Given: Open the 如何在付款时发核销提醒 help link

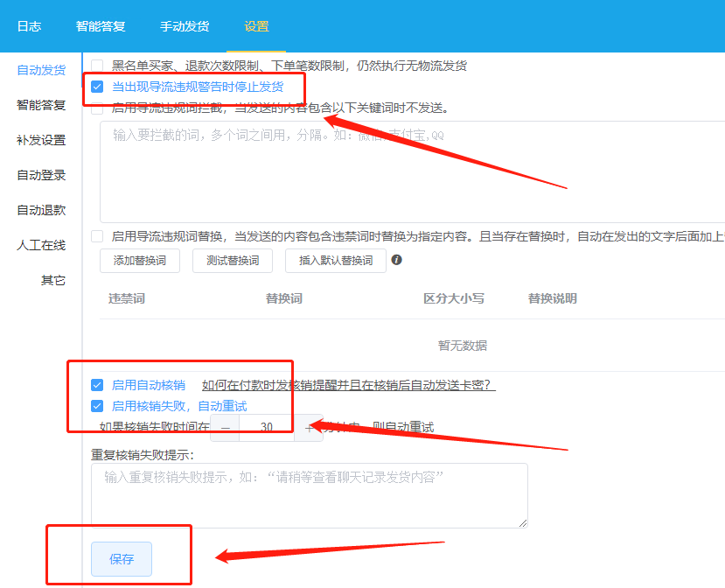Looking at the screenshot, I should coord(349,385).
